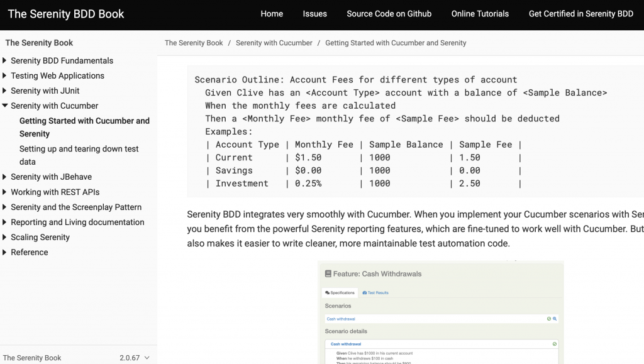This screenshot has width=644, height=364.
Task: Click breadcrumb The Serenity Book
Action: point(194,43)
